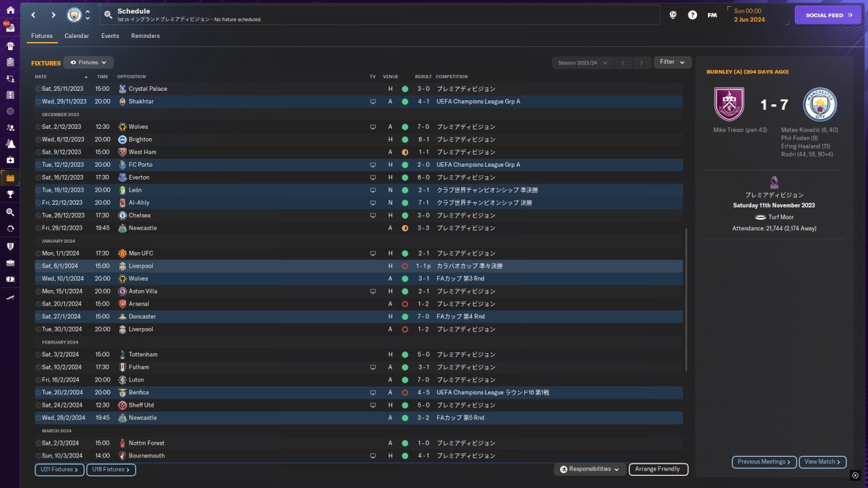Click the COMPETITION column header
The height and width of the screenshot is (488, 868).
tap(452, 77)
